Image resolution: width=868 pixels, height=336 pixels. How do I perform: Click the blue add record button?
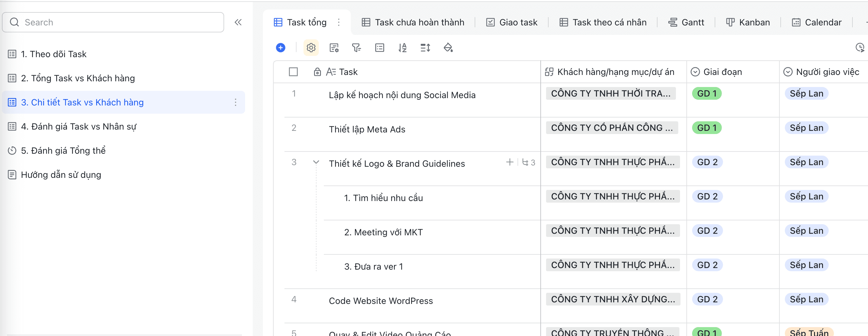[280, 48]
